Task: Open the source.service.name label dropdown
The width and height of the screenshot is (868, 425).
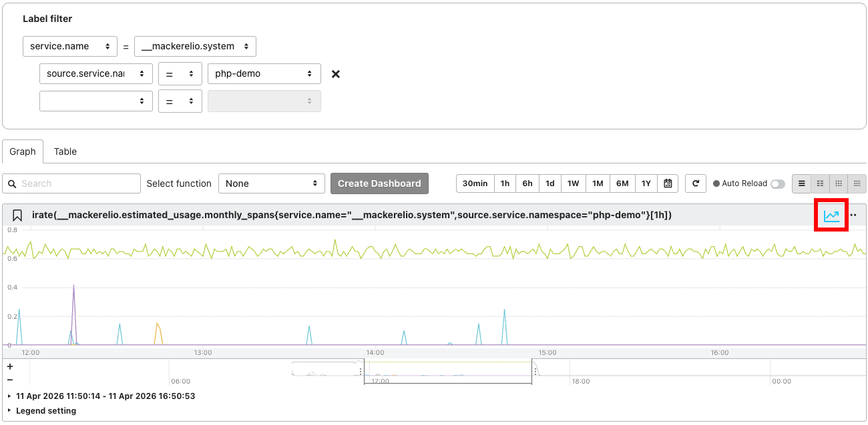Action: pos(96,74)
